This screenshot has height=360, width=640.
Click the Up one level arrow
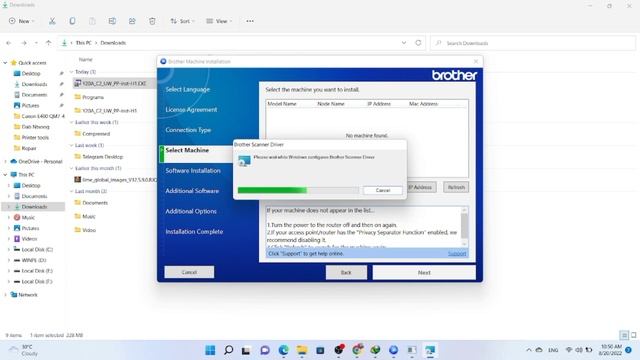coord(49,43)
